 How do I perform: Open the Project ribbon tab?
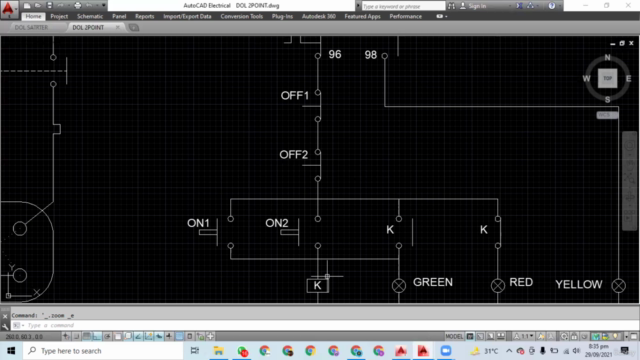59,16
